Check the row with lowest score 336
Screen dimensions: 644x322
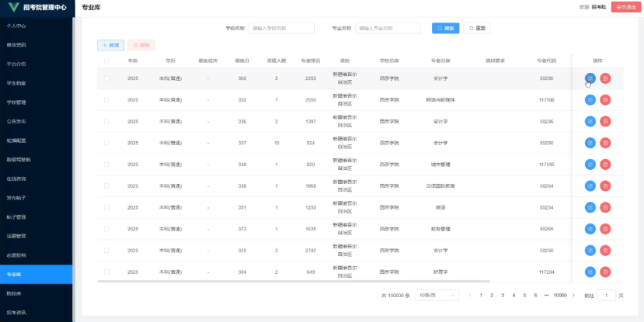click(x=106, y=121)
